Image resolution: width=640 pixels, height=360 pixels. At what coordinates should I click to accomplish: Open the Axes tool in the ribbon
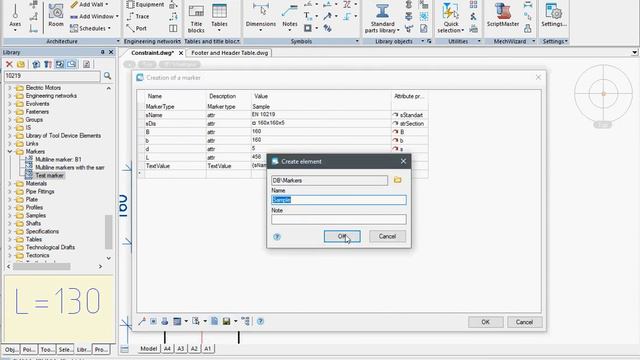point(15,16)
